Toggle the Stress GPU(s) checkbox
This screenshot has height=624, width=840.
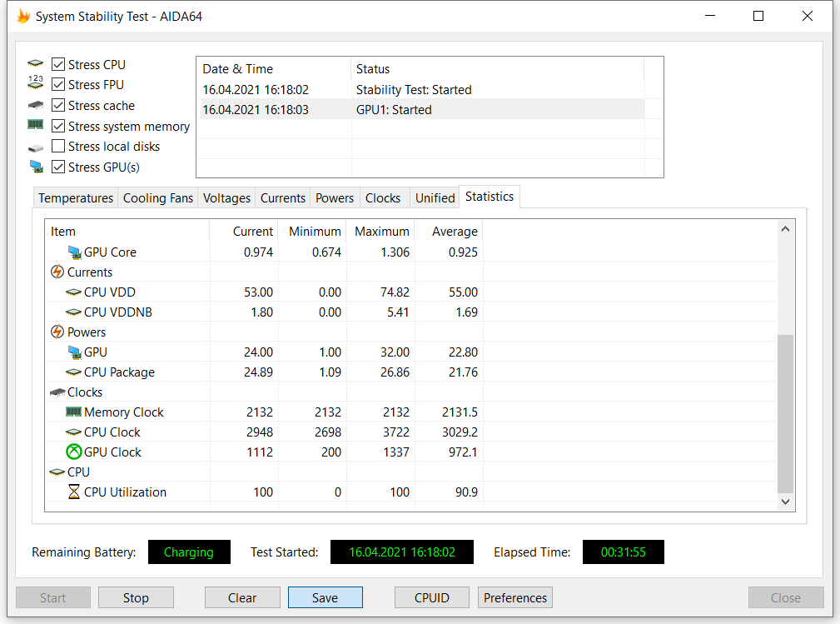coord(58,167)
